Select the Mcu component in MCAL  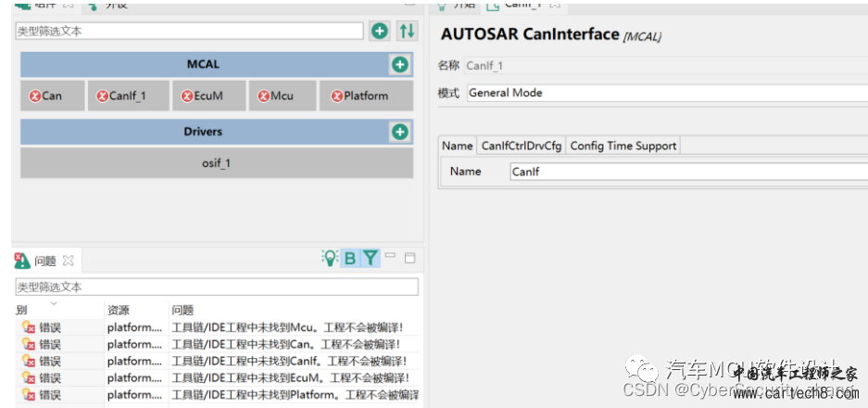pos(283,96)
